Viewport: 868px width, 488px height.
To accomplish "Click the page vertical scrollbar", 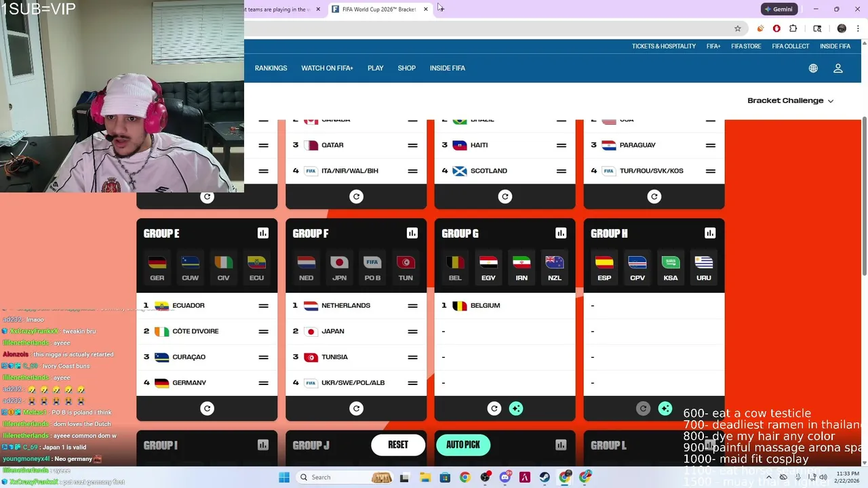I will 864,197.
